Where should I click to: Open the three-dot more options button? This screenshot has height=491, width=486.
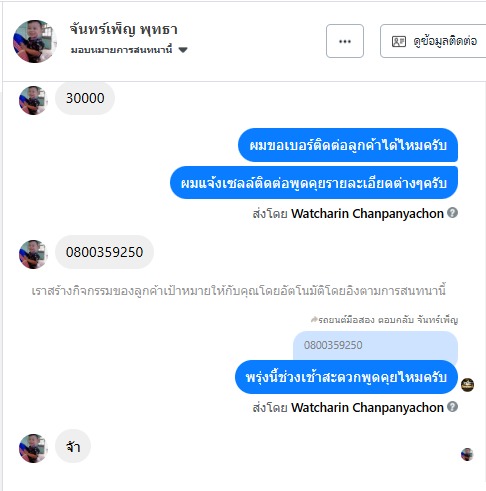click(x=345, y=41)
